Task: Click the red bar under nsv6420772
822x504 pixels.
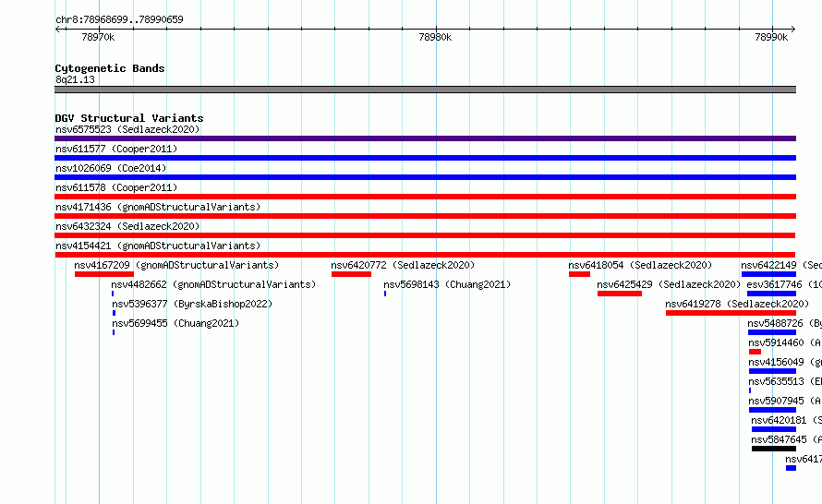Action: 351,274
